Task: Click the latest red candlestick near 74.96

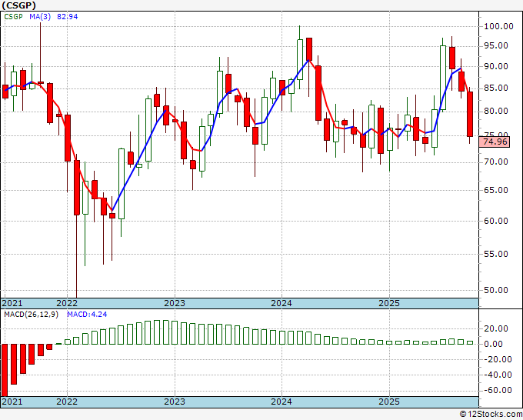Action: pos(470,114)
